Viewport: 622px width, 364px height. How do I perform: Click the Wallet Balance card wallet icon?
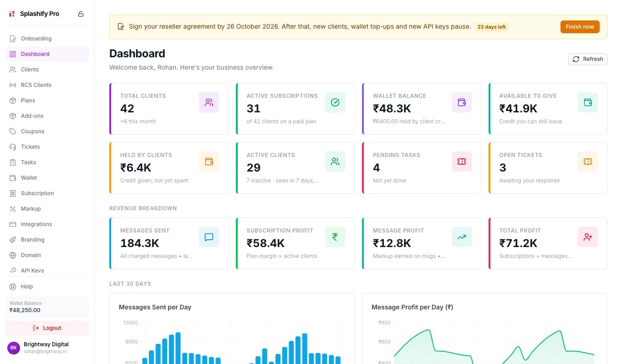pos(462,102)
